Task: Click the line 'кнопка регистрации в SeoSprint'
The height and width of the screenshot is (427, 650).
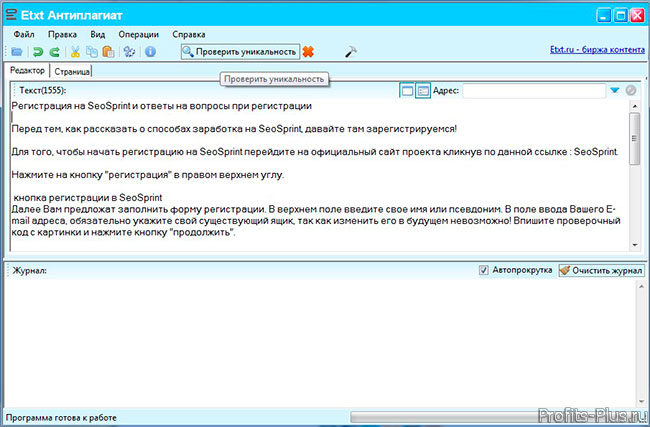Action: [88, 198]
